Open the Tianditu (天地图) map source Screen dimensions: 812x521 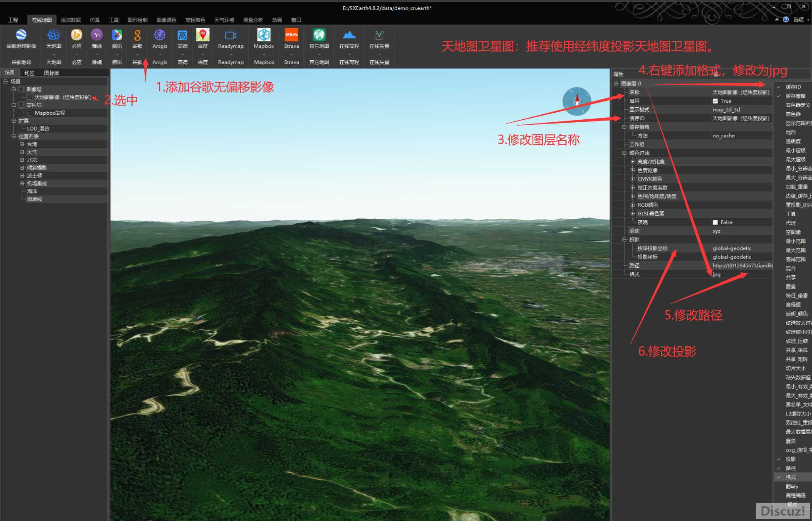(x=54, y=35)
